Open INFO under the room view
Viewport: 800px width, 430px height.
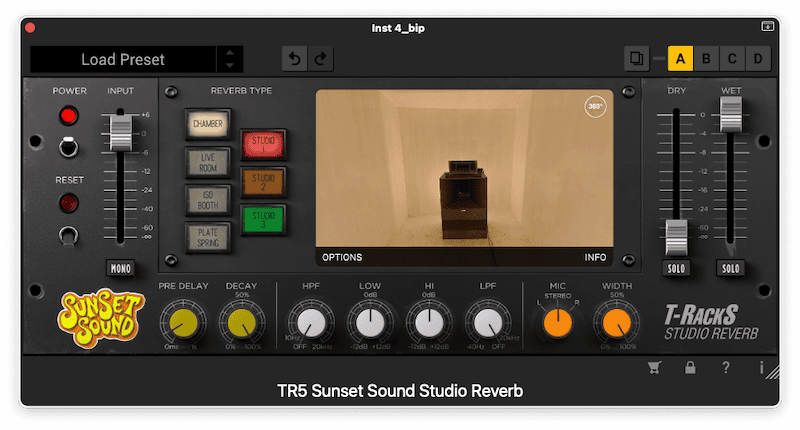[595, 258]
